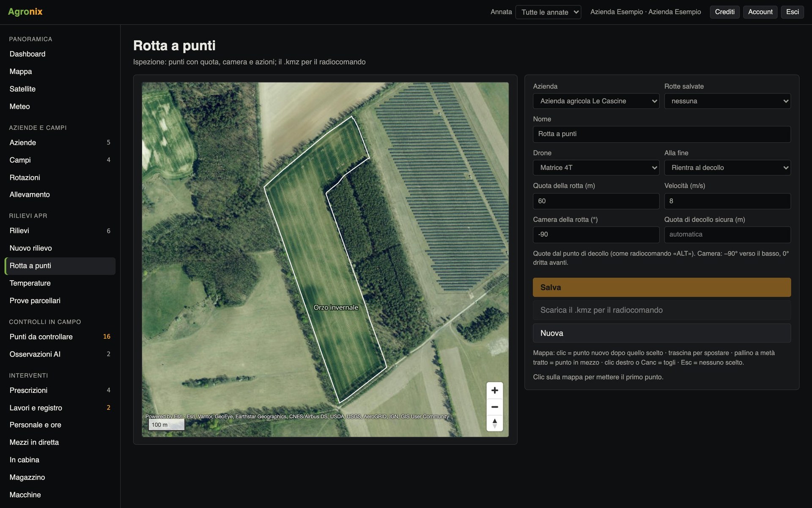812x508 pixels.
Task: Open Crediti in the top bar
Action: pyautogui.click(x=724, y=12)
